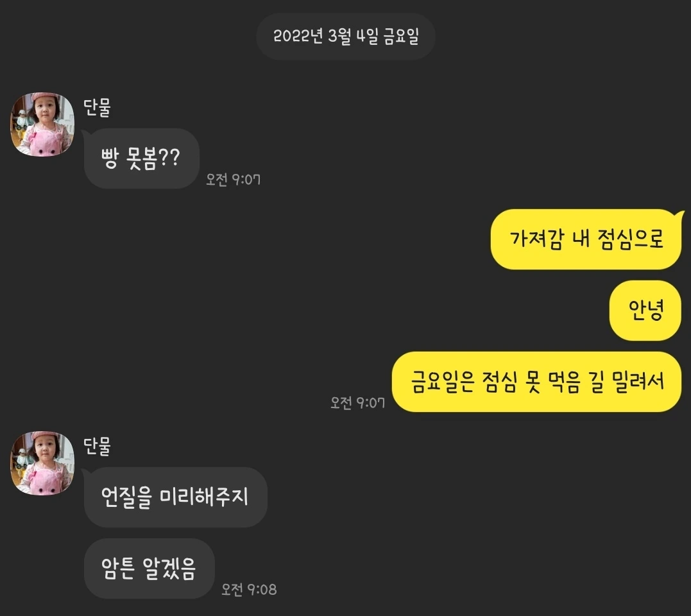691x616 pixels.
Task: Click the tail of the 가져감 yellow bubble
Action: point(679,214)
